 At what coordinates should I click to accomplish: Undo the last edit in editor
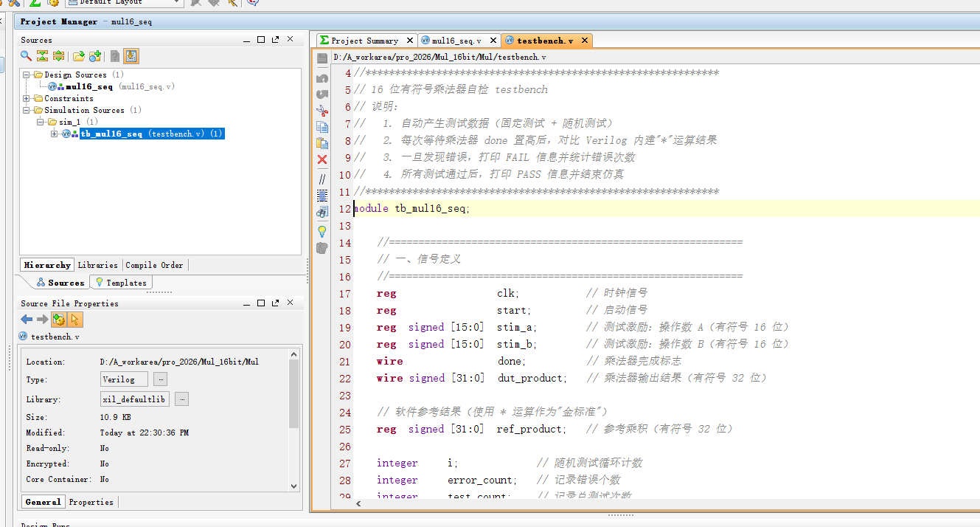(322, 77)
